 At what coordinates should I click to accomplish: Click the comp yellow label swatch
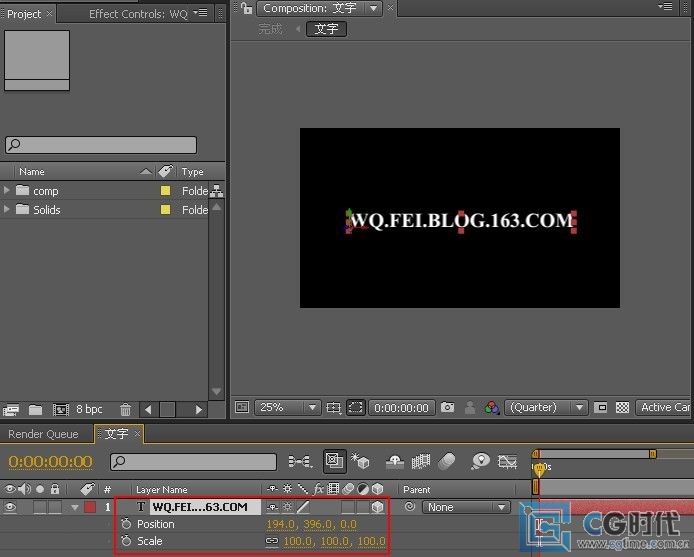[x=166, y=190]
